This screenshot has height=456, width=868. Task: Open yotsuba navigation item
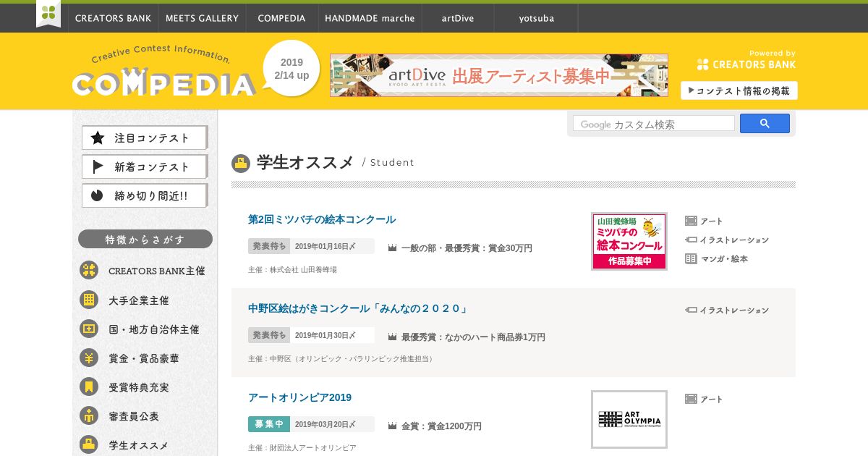pos(536,18)
